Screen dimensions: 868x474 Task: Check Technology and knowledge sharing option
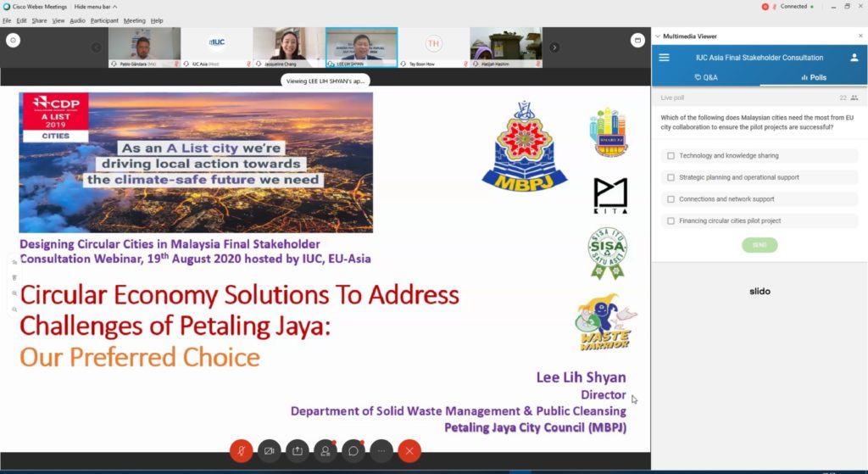click(x=670, y=156)
